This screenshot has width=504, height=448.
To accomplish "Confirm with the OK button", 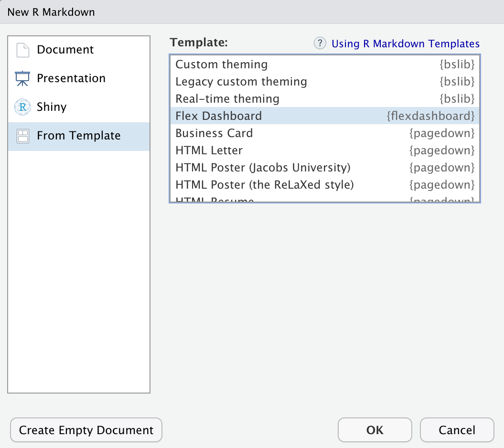I will [x=375, y=430].
